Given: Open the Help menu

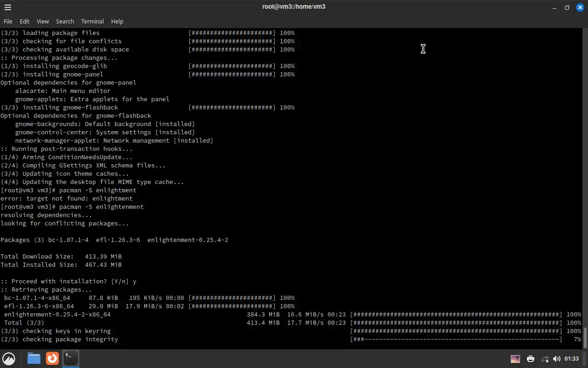Looking at the screenshot, I should click(117, 21).
